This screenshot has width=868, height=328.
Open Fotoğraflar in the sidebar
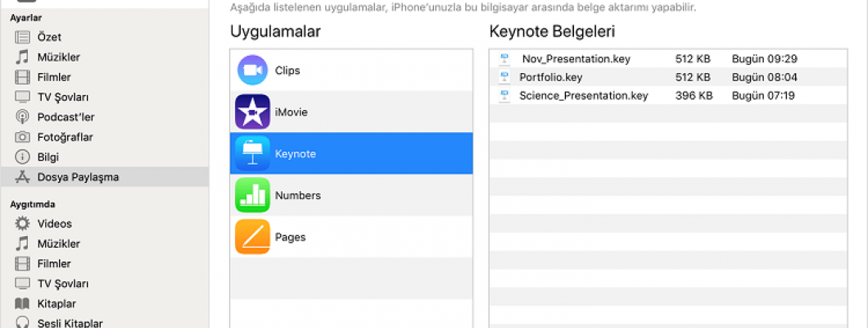[65, 137]
